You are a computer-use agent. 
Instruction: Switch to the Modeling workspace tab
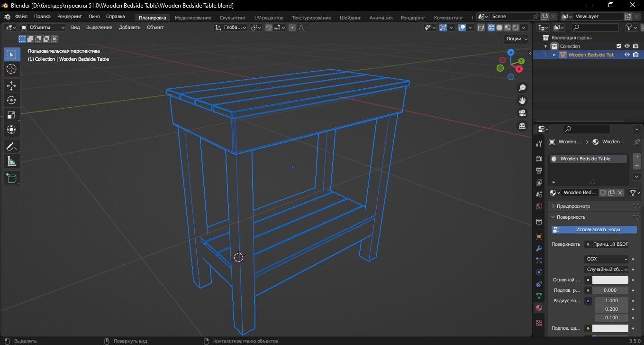click(x=193, y=18)
